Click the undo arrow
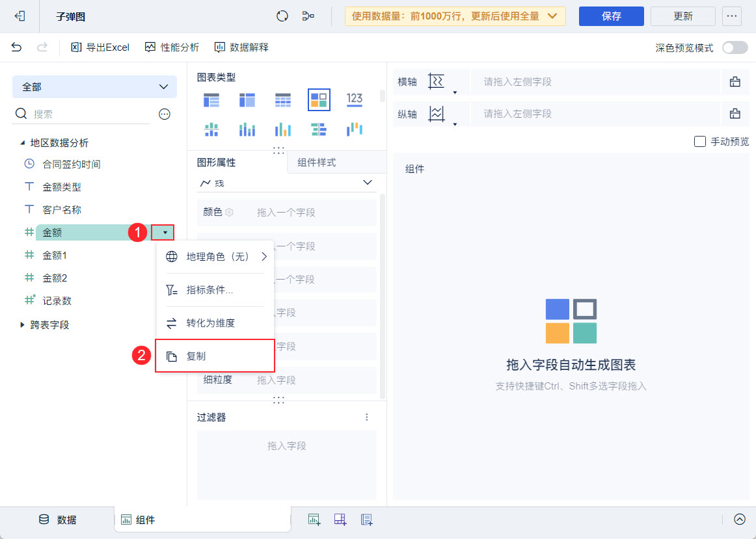 tap(16, 47)
